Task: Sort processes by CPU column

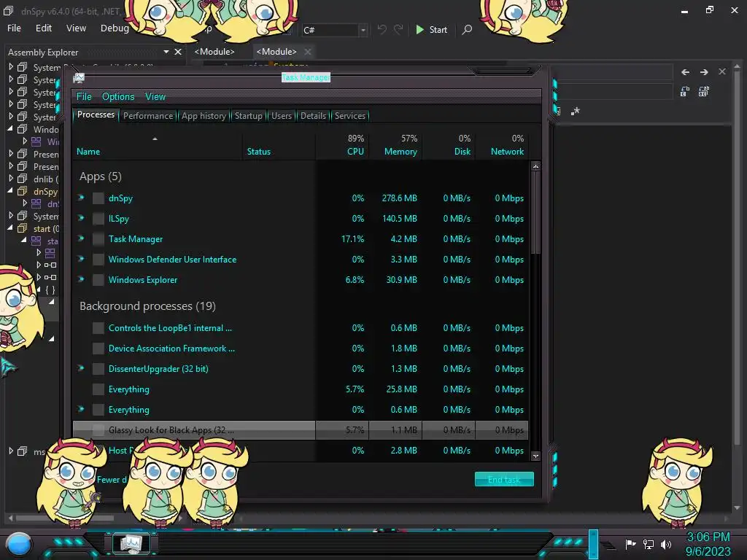Action: (342, 145)
